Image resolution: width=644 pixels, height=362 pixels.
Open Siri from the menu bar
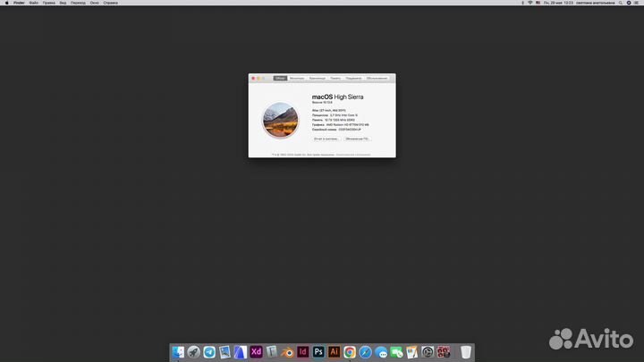coord(629,3)
